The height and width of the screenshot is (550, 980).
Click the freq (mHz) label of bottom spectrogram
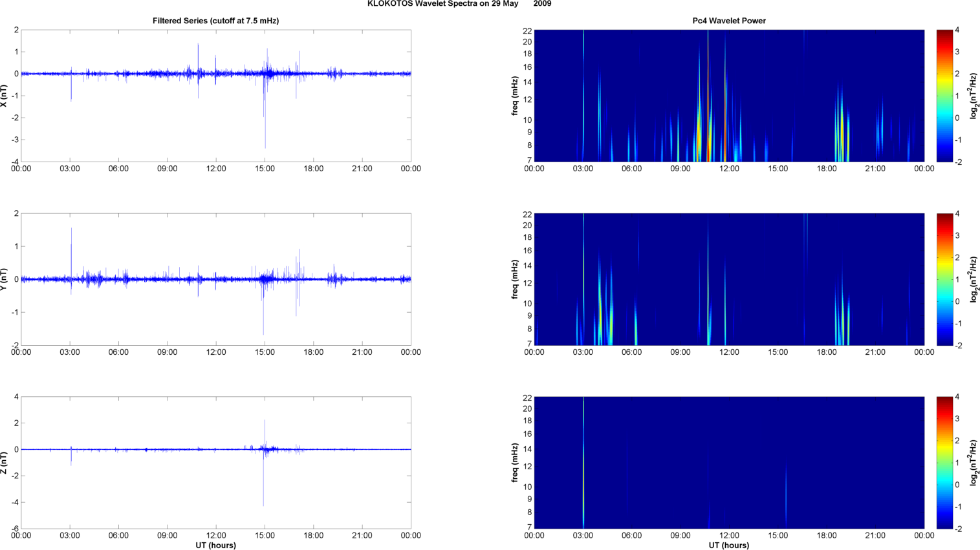[x=515, y=463]
